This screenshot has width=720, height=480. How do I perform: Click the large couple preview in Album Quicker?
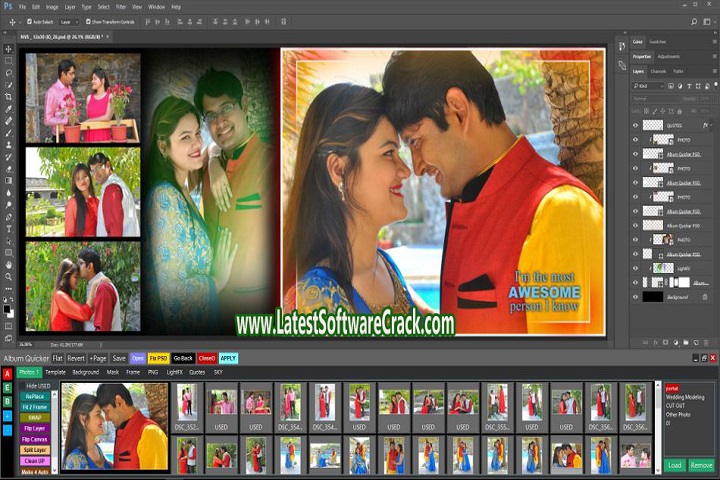(x=115, y=426)
